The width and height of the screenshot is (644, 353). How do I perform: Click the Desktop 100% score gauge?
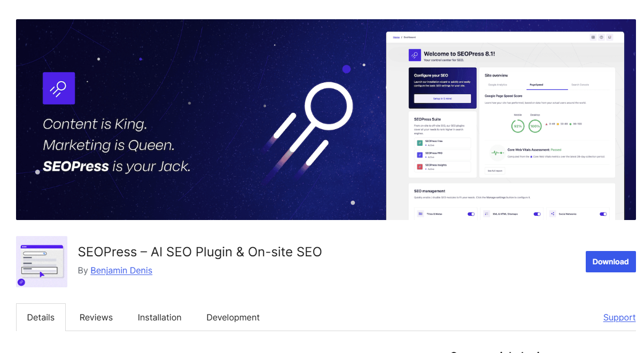click(535, 126)
